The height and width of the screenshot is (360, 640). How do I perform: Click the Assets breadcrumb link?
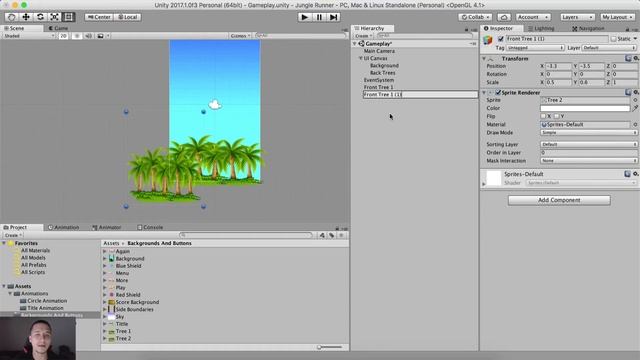(x=111, y=243)
